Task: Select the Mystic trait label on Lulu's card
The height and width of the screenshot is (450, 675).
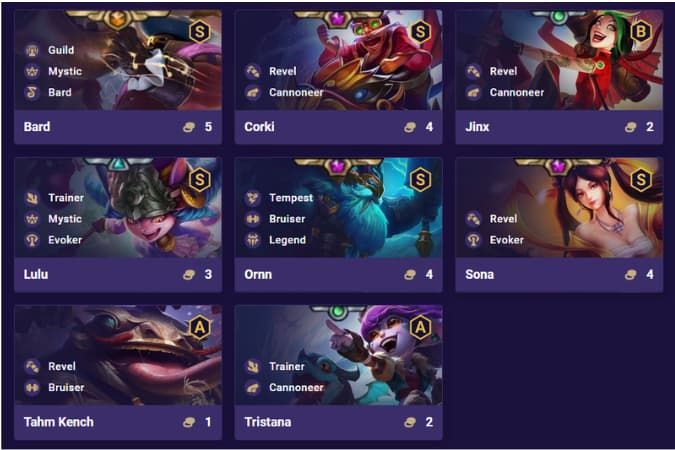Action: (x=65, y=219)
